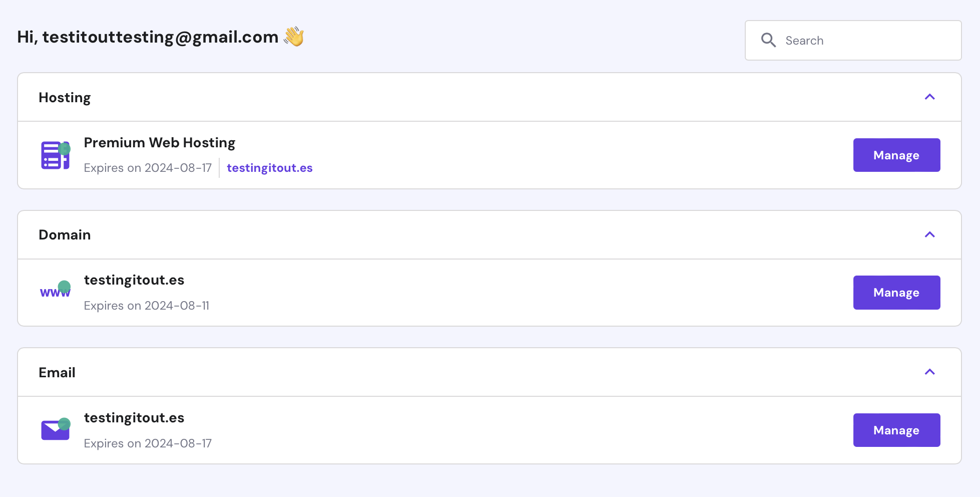Click the magnifying glass search icon
This screenshot has width=980, height=497.
(768, 40)
